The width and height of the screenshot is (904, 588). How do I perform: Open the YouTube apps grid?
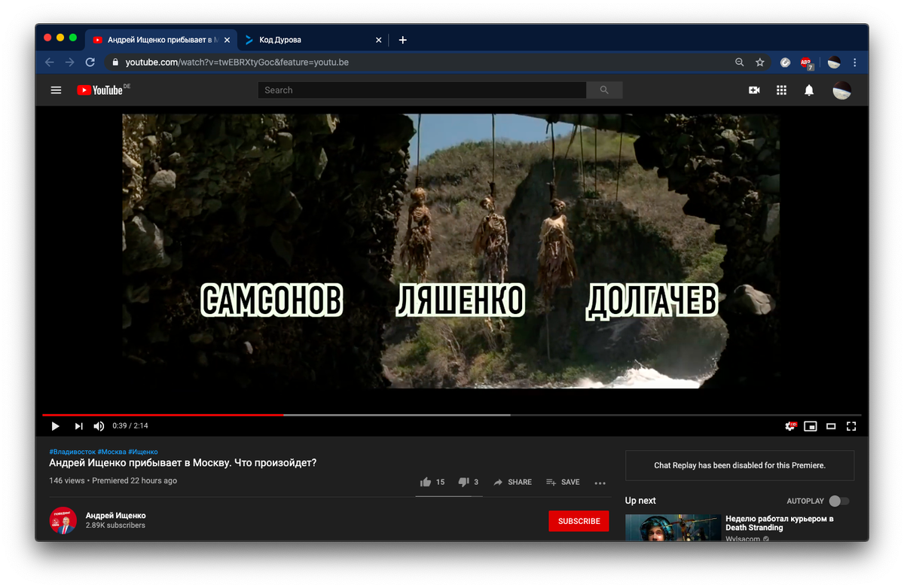coord(781,90)
